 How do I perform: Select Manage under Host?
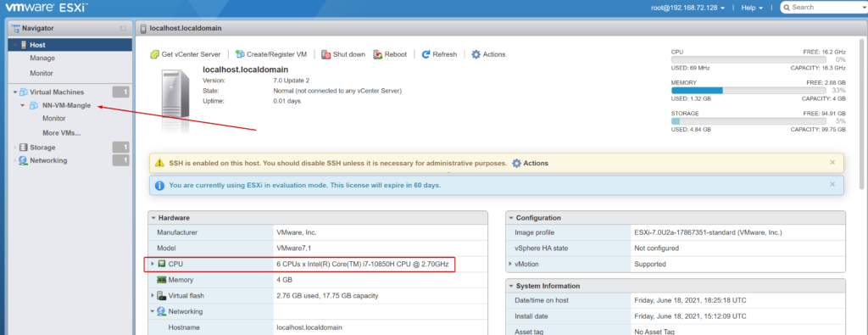[x=42, y=59]
